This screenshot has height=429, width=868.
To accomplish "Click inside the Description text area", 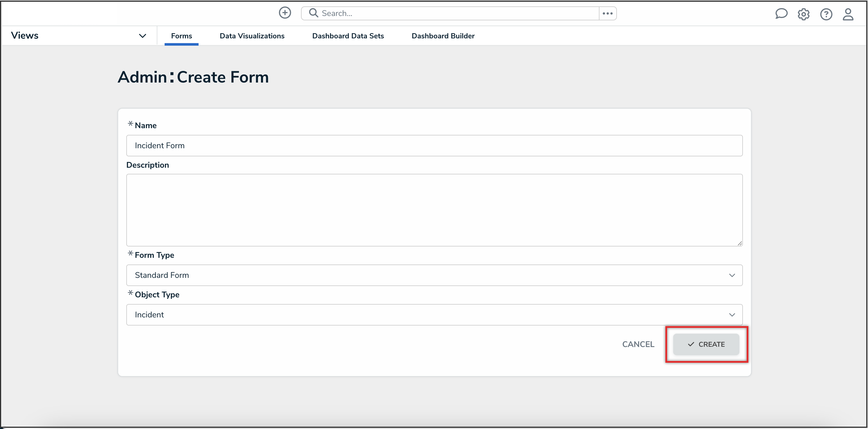I will (434, 210).
